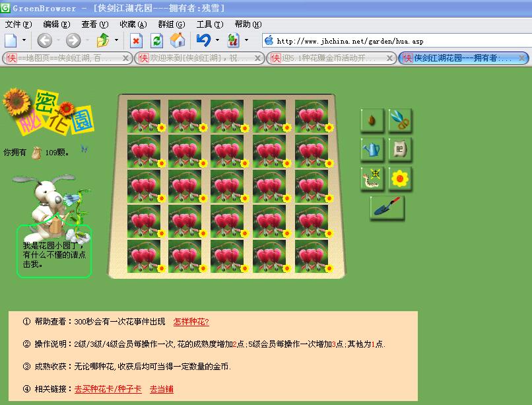Expand dropdown arrow beside new page icon
Image resolution: width=532 pixels, height=405 pixels.
[24, 40]
